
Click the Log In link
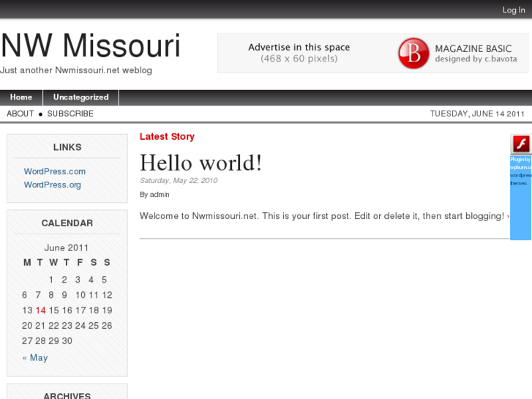click(514, 10)
